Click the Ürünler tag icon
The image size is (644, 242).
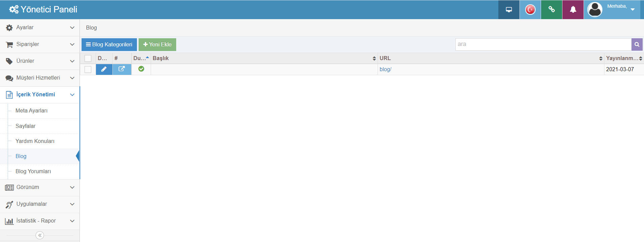coord(9,61)
